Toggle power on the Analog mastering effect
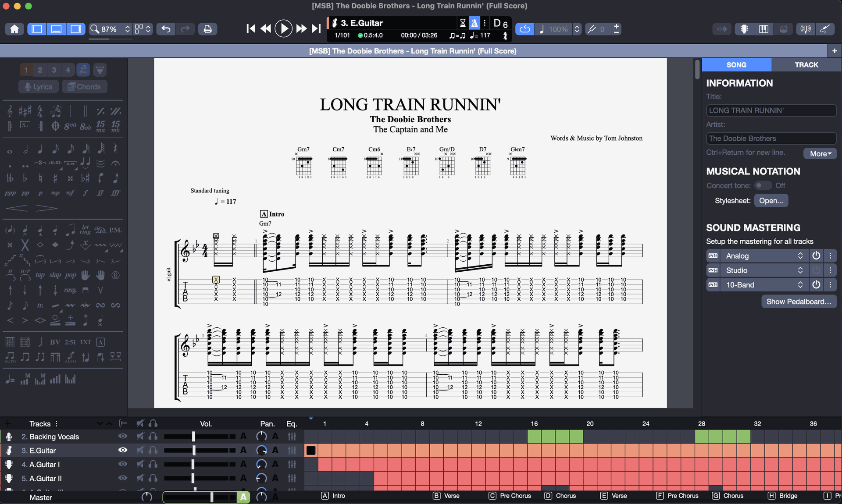Viewport: 842px width, 504px height. 816,256
